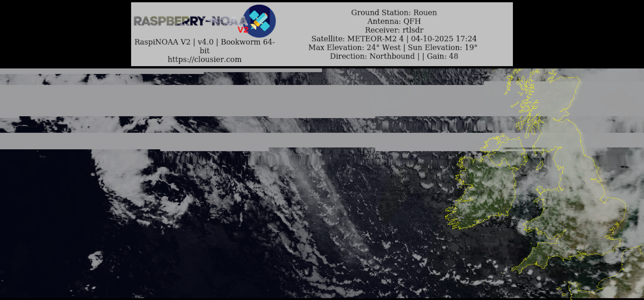Click the RaspiNOAA V2 v4.0 Bookworm version text
644x300 pixels.
tap(204, 42)
